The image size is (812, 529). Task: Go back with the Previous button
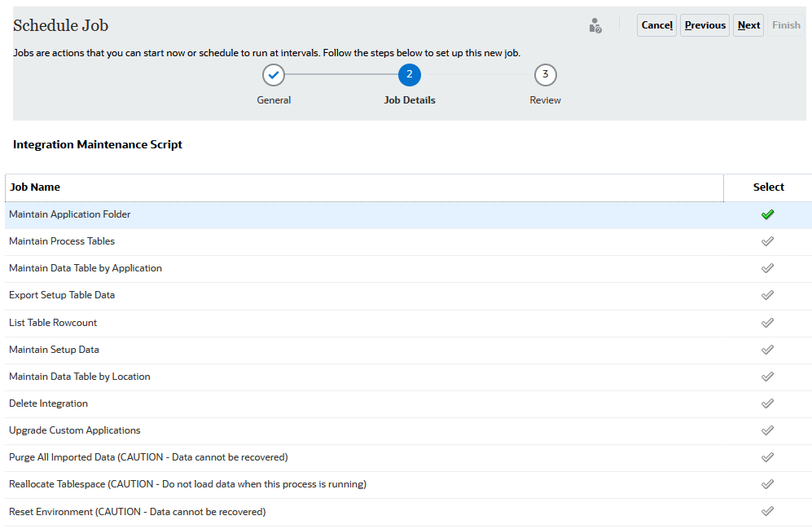(705, 25)
